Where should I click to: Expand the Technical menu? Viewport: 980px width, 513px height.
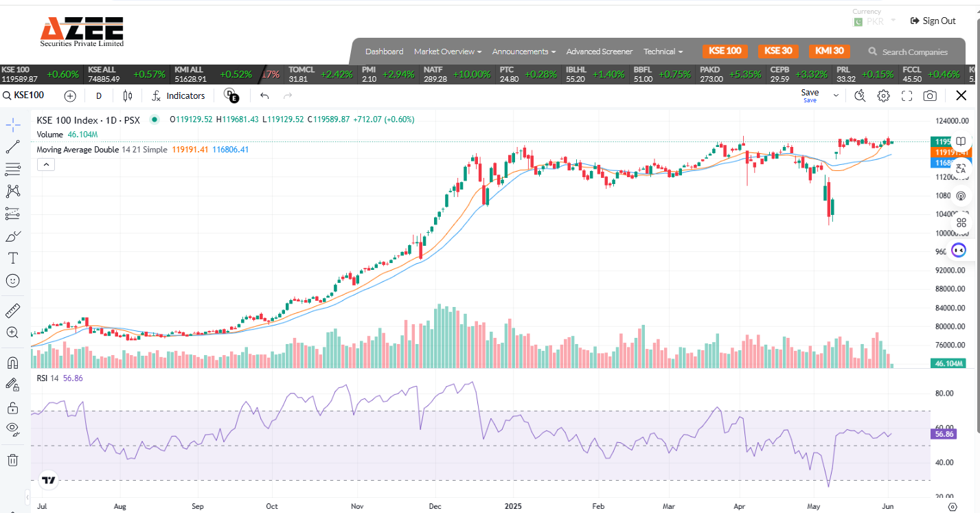tap(663, 52)
